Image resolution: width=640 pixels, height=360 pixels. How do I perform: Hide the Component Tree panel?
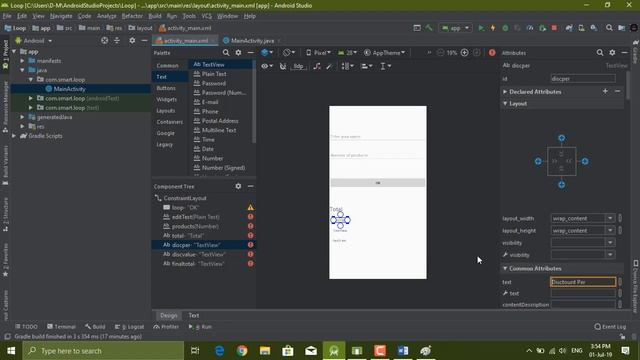250,186
